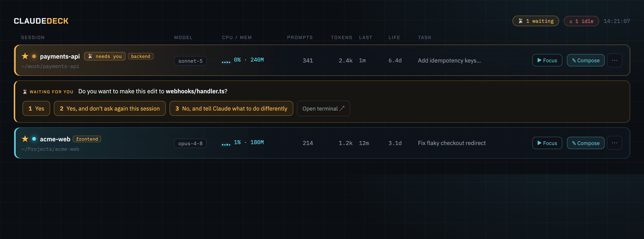The height and width of the screenshot is (239, 644).
Task: Choose No, and tell Claude what to do differently
Action: 231,108
